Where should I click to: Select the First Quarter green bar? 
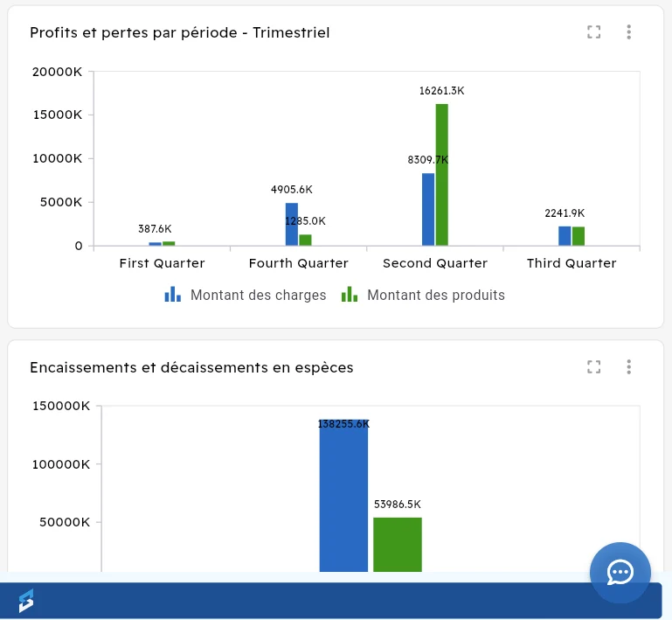(x=169, y=244)
